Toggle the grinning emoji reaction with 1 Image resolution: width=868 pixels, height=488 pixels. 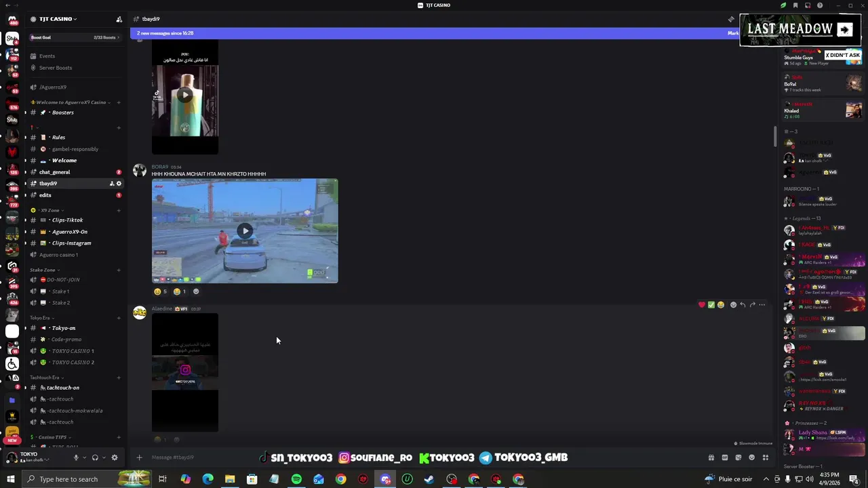(x=180, y=291)
